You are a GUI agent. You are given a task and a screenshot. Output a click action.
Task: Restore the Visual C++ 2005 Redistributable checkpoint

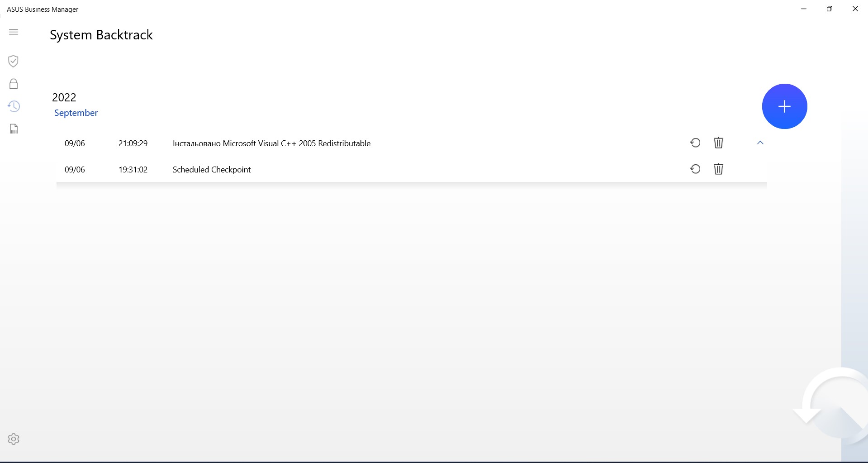click(x=695, y=143)
